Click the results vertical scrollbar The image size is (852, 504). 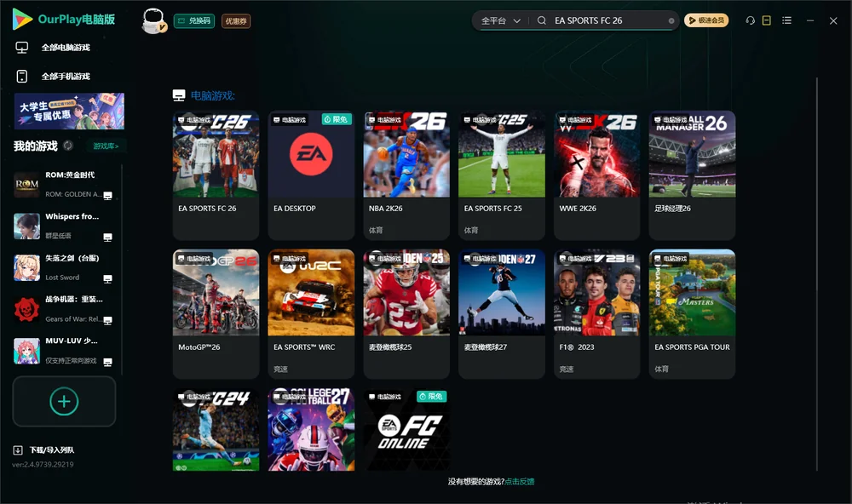[x=817, y=274]
